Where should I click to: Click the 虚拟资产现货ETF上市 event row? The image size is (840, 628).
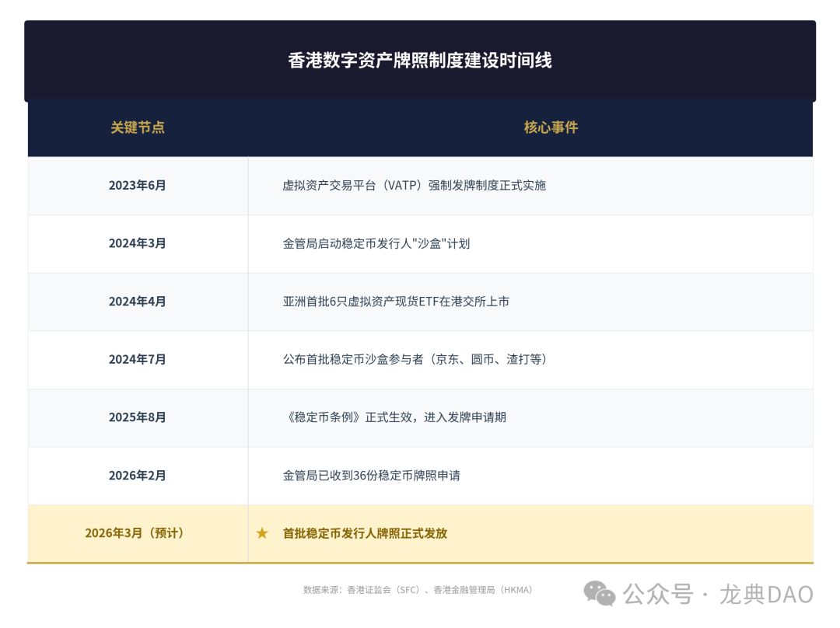(x=398, y=302)
